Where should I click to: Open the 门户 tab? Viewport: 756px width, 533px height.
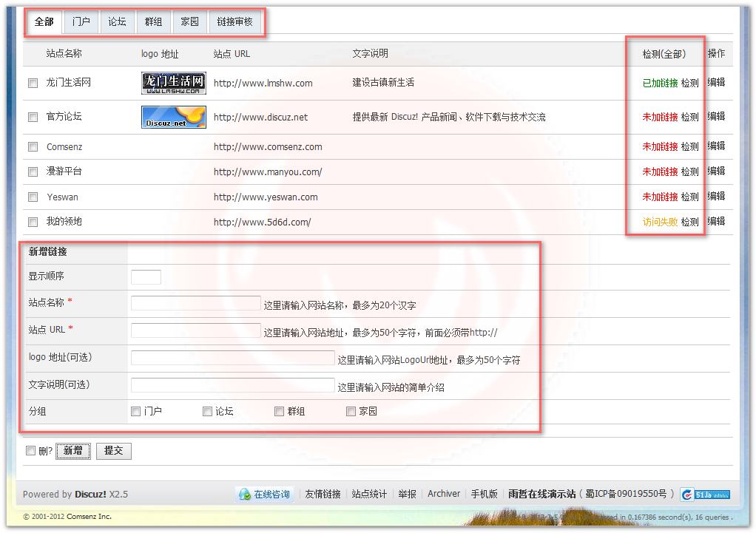pyautogui.click(x=81, y=22)
